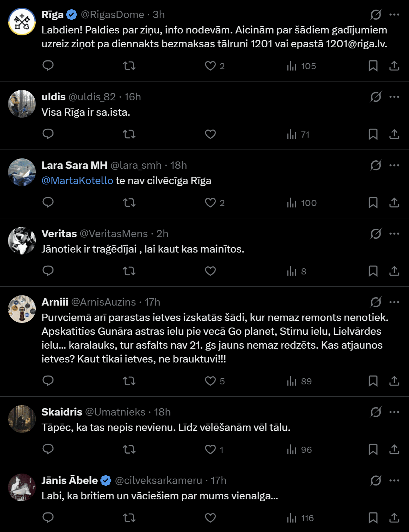Image resolution: width=409 pixels, height=532 pixels.
Task: Repost uldis's tweet
Action: pyautogui.click(x=129, y=134)
